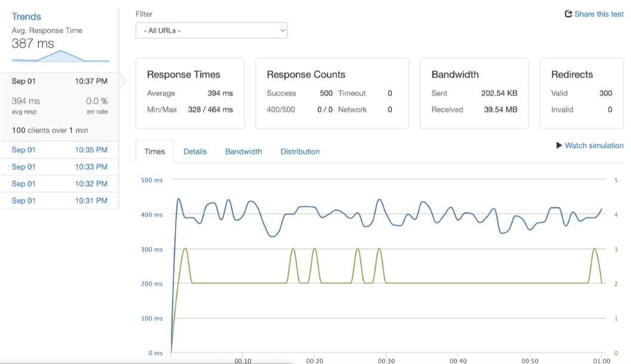The width and height of the screenshot is (631, 364).
Task: Click the Valid redirects count 300
Action: 606,93
